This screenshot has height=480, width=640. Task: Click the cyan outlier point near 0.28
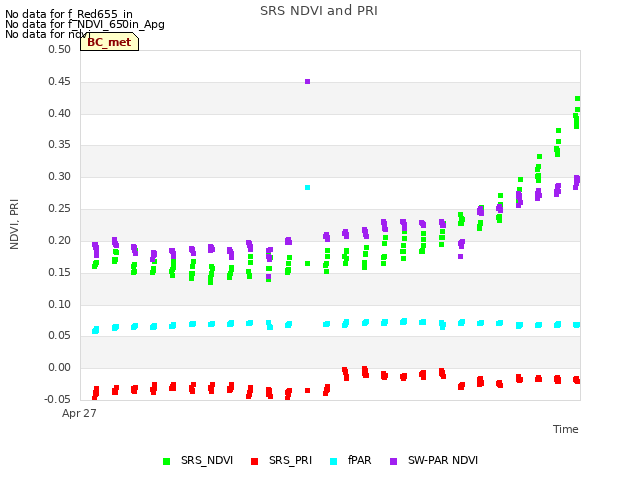pyautogui.click(x=308, y=188)
